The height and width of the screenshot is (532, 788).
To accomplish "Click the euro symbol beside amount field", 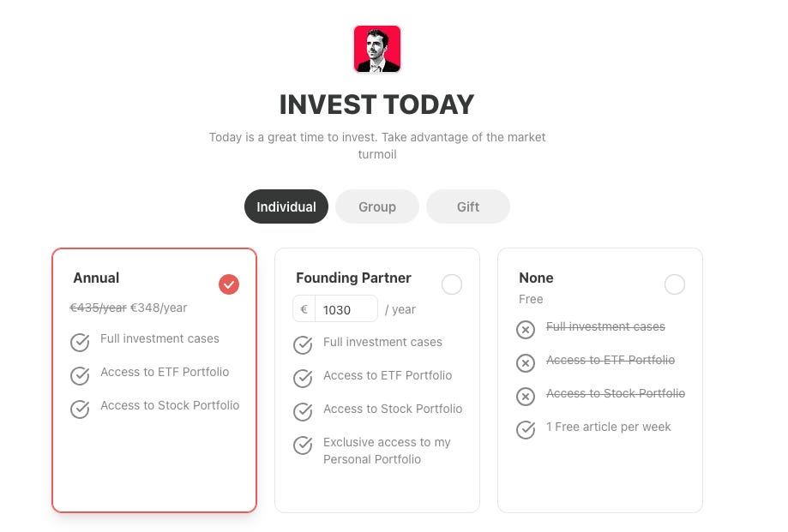I will (304, 309).
